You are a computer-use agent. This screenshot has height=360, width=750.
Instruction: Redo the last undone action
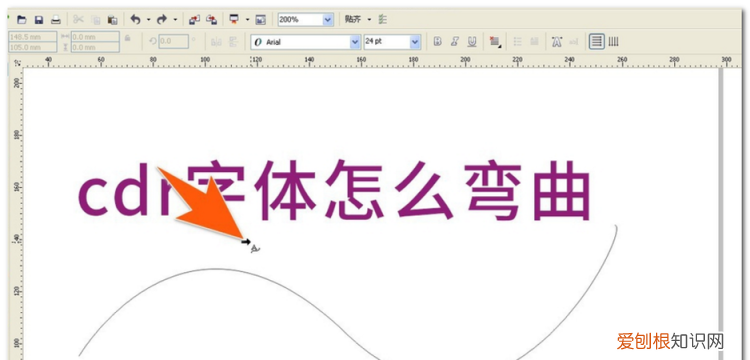pyautogui.click(x=162, y=20)
